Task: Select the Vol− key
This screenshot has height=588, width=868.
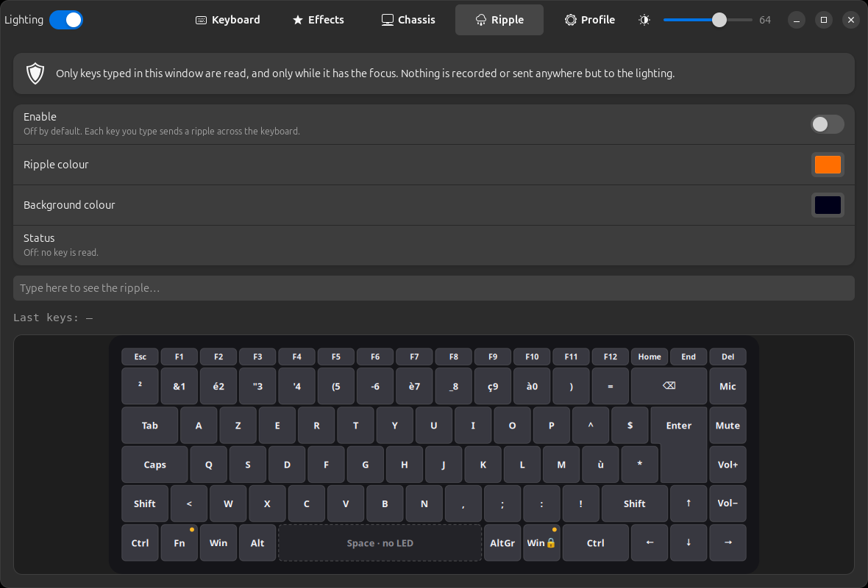Action: tap(728, 503)
